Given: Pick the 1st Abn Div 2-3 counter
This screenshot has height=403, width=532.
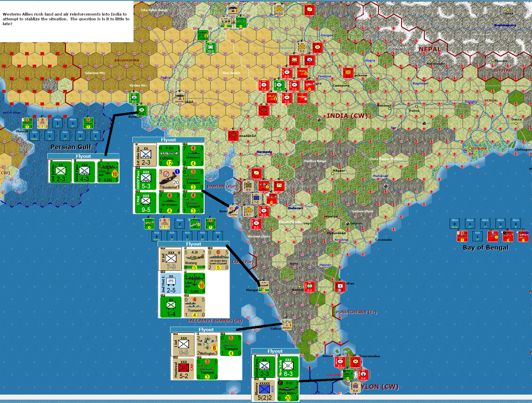Looking at the screenshot, I should pyautogui.click(x=145, y=155).
